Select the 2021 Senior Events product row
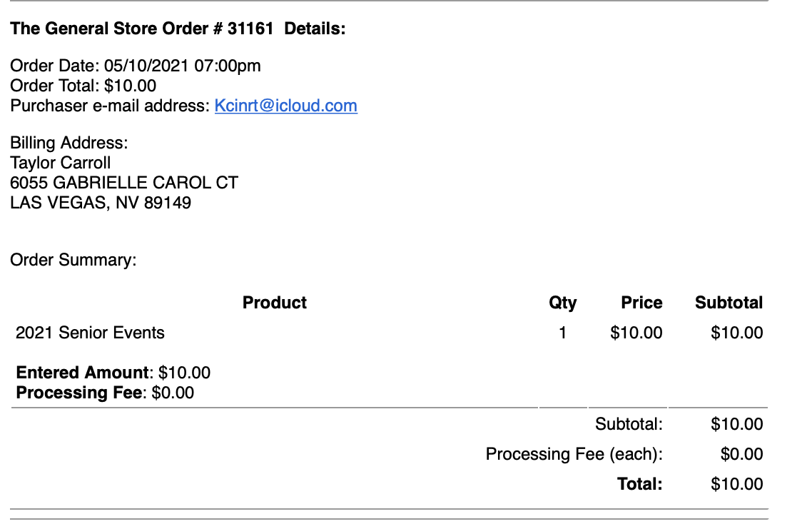The image size is (812, 524). [x=90, y=333]
